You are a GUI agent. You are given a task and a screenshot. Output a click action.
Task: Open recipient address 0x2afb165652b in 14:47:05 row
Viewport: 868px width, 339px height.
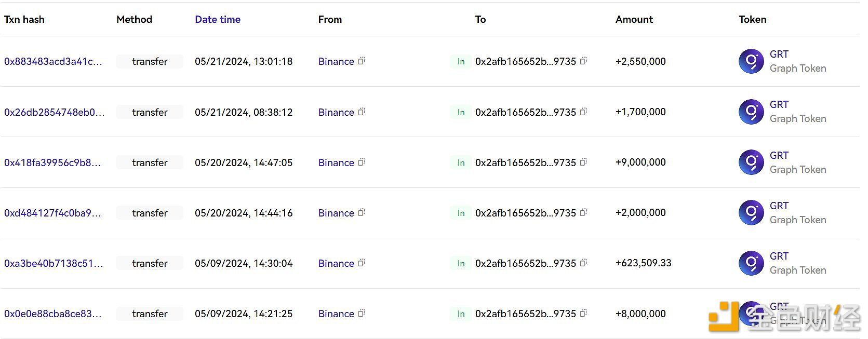coord(525,162)
